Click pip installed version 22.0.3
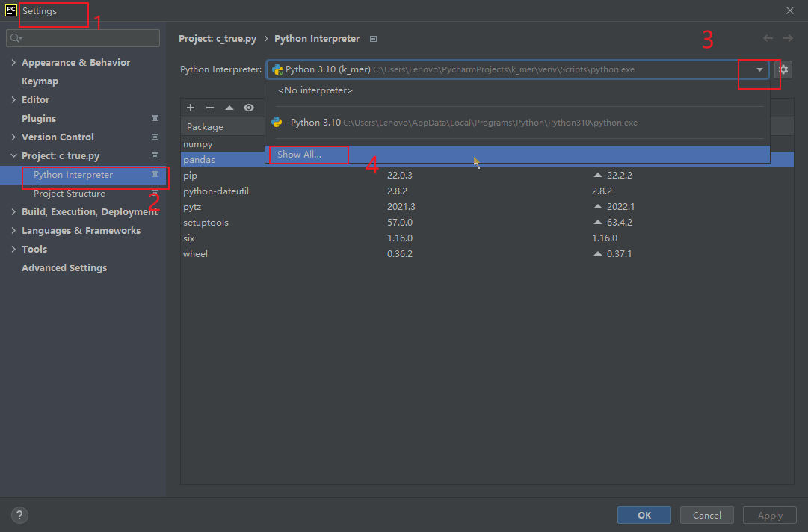The width and height of the screenshot is (808, 532). click(x=400, y=175)
